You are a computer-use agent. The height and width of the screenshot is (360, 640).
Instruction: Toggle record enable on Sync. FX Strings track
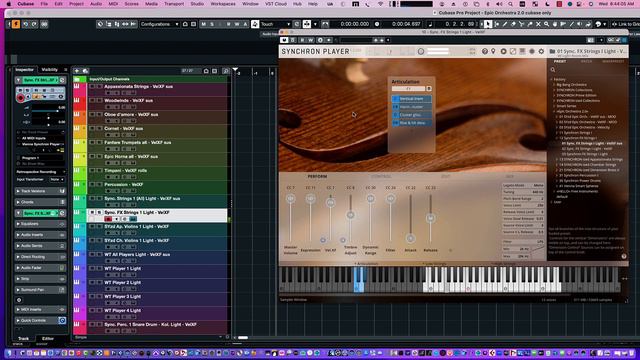point(108,219)
